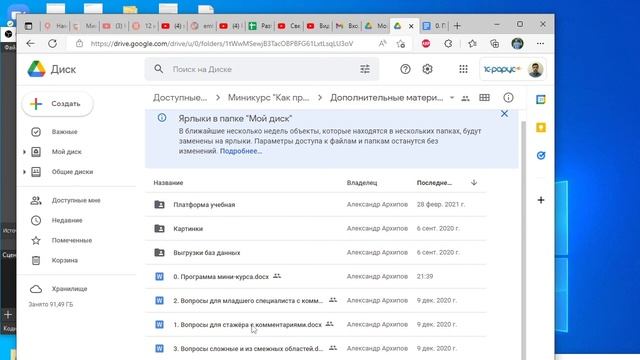Switch to the first browser tab
The image size is (640, 360).
(55, 26)
